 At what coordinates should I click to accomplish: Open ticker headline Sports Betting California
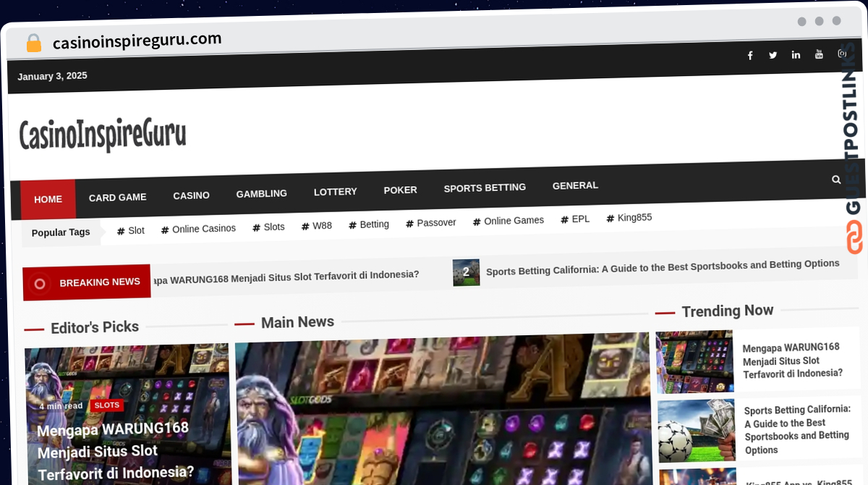pos(663,266)
